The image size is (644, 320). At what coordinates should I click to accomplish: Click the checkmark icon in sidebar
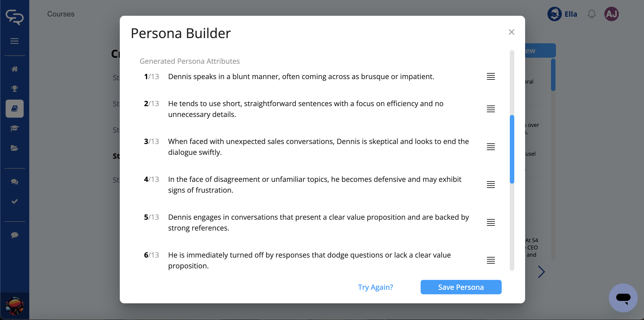coord(14,201)
